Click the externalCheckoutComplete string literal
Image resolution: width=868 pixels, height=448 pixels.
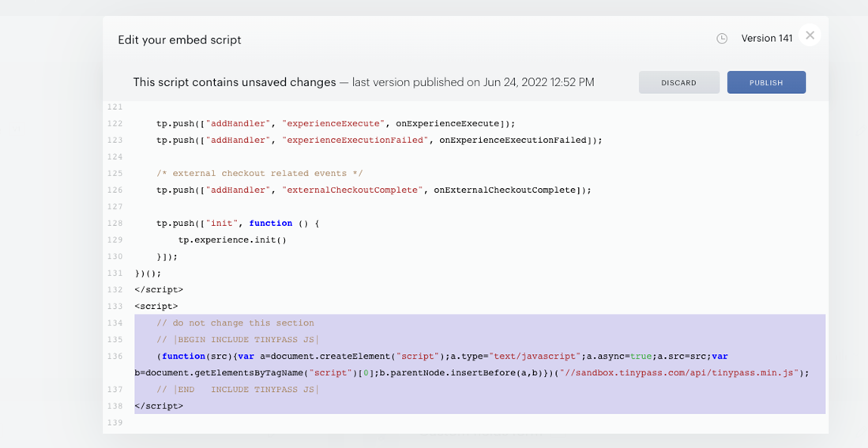(x=352, y=190)
